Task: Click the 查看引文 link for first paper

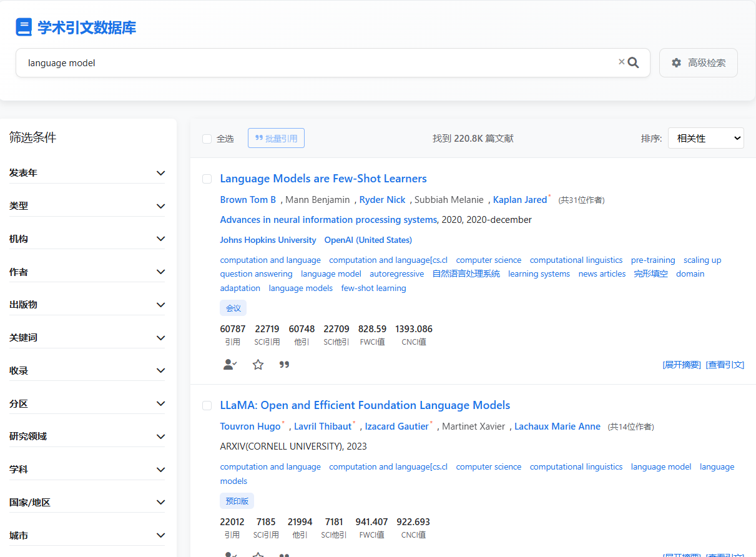Action: tap(725, 365)
